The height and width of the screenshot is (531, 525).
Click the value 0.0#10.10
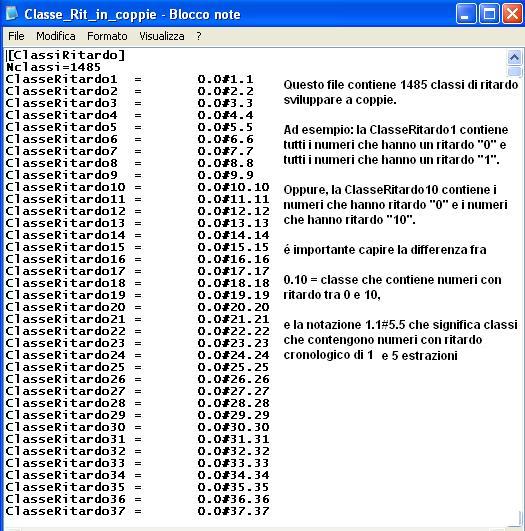(233, 187)
